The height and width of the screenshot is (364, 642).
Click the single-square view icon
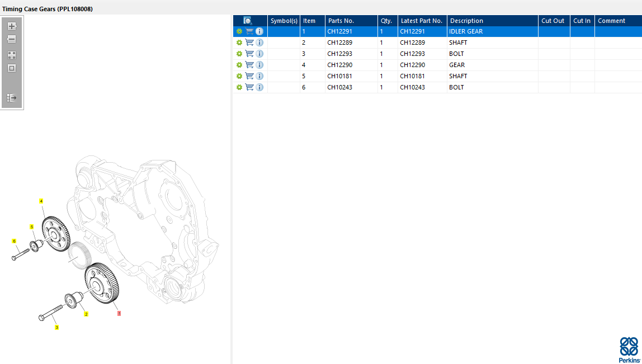pos(12,68)
